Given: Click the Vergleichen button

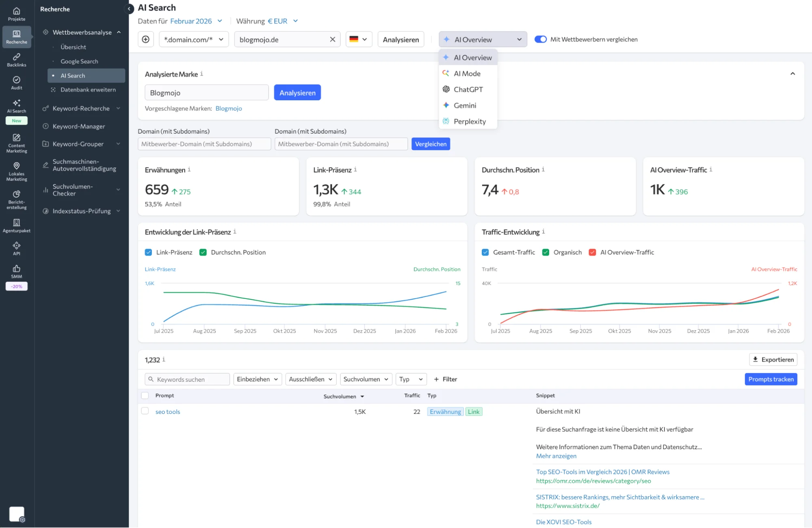Looking at the screenshot, I should point(431,144).
